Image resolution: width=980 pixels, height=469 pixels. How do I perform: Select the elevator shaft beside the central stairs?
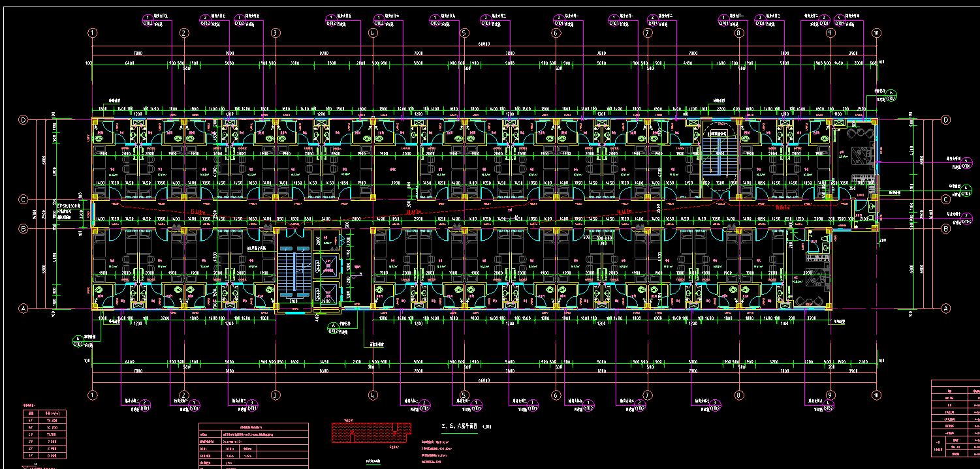click(x=326, y=266)
